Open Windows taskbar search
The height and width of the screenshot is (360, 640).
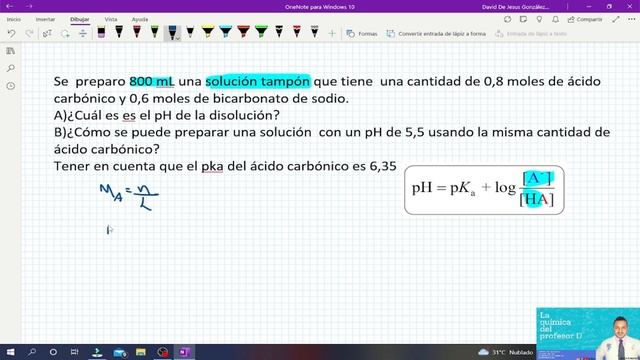tap(32, 352)
